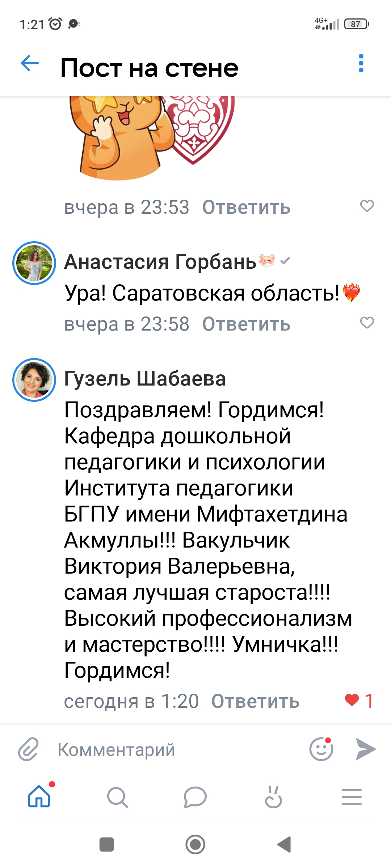Open the Search tab

point(117,797)
